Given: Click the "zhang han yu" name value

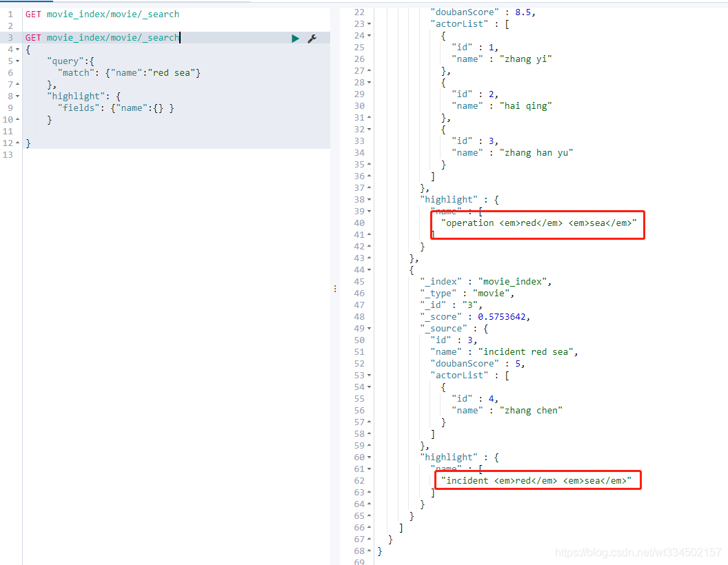Looking at the screenshot, I should point(536,152).
